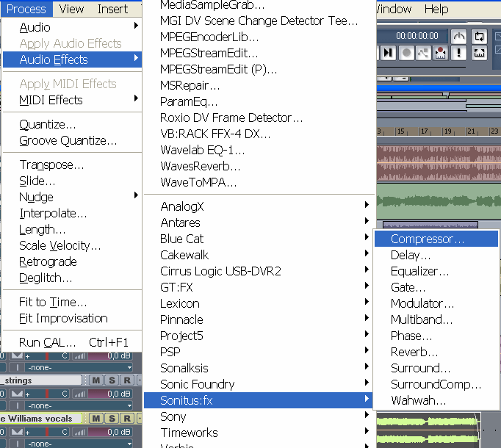
Task: Click the volume fader on strings track
Action: pyautogui.click(x=110, y=394)
